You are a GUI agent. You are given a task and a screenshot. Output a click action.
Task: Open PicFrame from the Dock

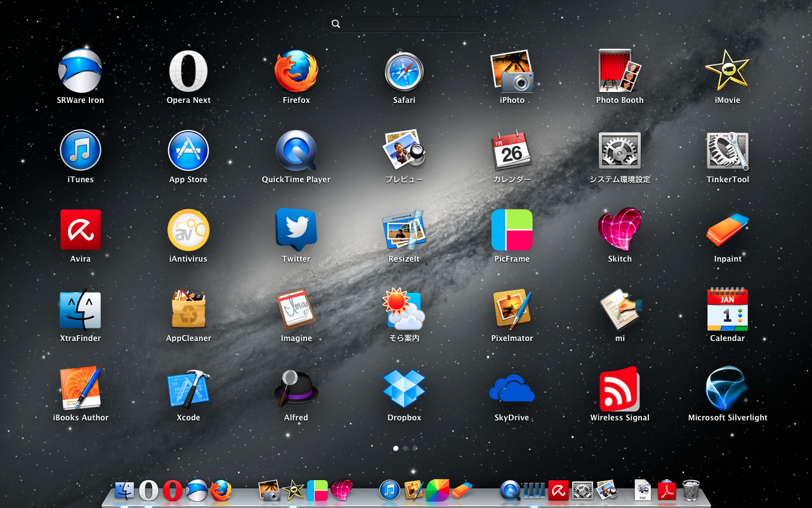click(317, 490)
